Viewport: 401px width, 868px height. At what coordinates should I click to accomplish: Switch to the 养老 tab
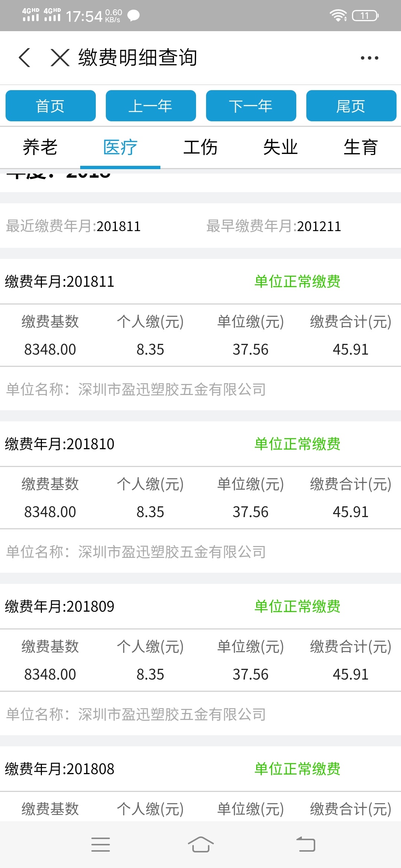point(40,147)
